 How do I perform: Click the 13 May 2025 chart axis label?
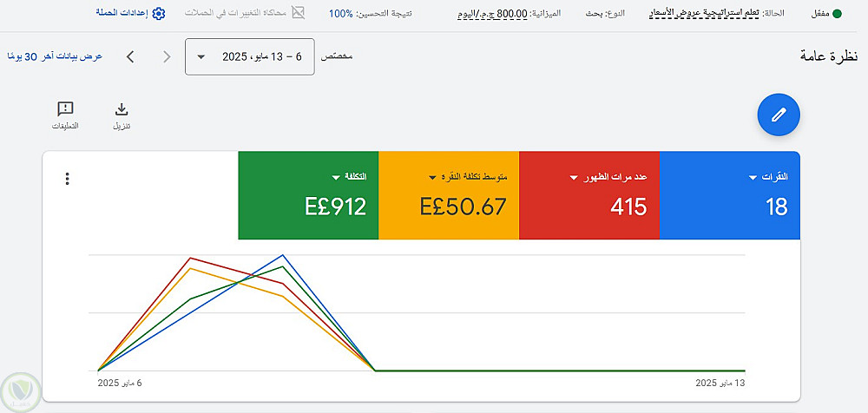(720, 383)
